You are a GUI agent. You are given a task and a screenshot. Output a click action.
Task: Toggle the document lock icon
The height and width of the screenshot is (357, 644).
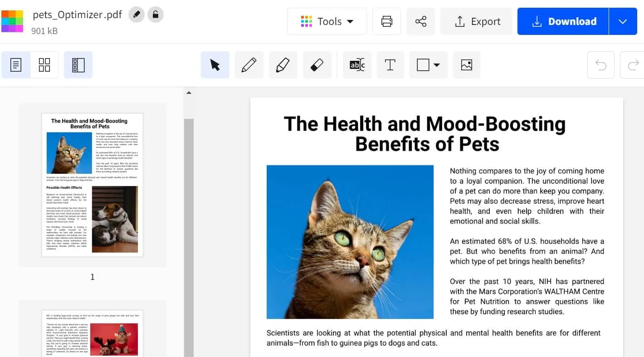coord(156,15)
